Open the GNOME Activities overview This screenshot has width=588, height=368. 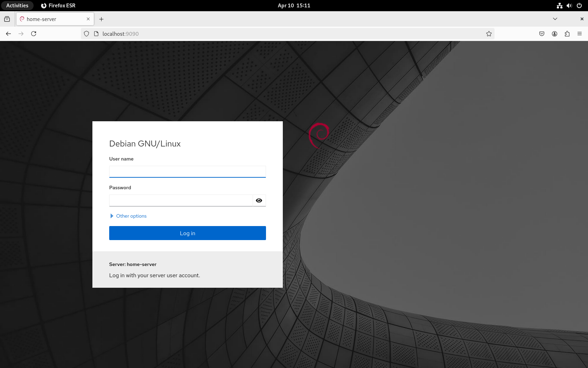click(x=17, y=6)
